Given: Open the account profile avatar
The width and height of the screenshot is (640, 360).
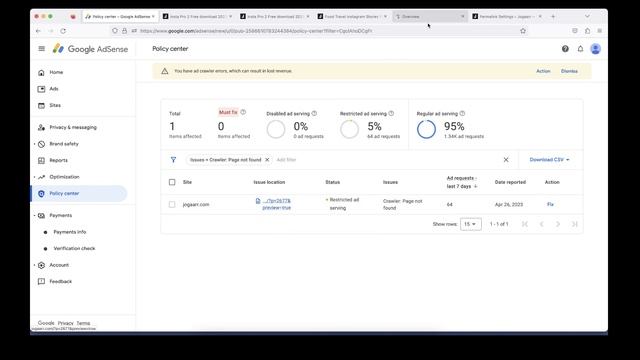Looking at the screenshot, I should [x=596, y=49].
